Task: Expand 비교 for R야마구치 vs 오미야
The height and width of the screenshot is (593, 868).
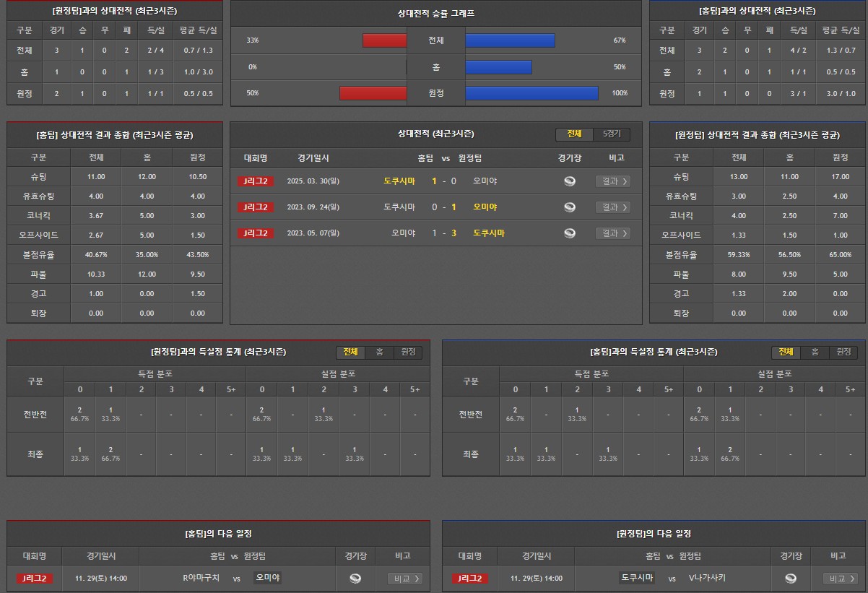Action: [405, 579]
